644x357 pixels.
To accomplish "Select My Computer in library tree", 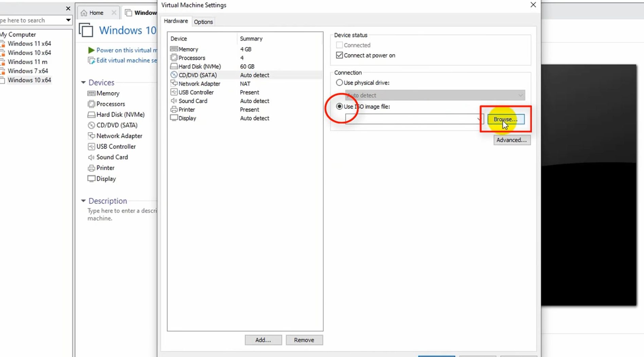I will [x=18, y=34].
